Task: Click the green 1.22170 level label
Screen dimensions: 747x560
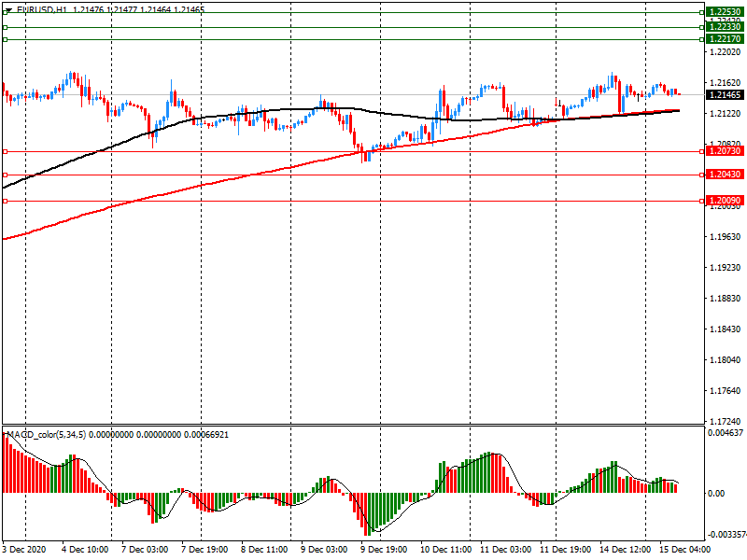Action: pyautogui.click(x=725, y=39)
